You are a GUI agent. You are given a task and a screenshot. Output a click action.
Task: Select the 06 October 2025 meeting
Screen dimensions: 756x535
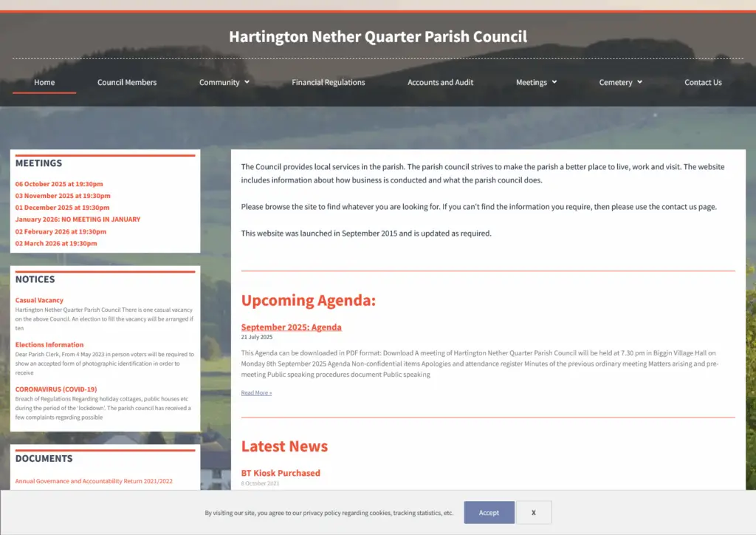[59, 184]
